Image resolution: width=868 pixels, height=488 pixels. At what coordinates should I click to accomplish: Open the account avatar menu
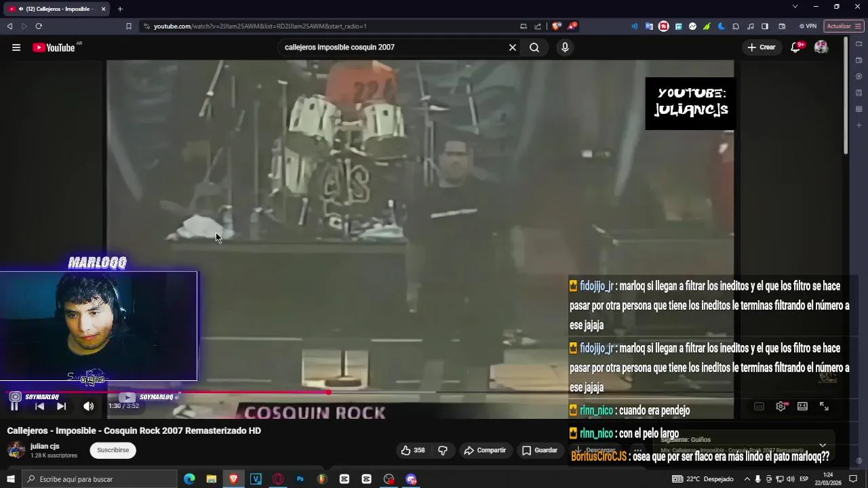click(821, 47)
